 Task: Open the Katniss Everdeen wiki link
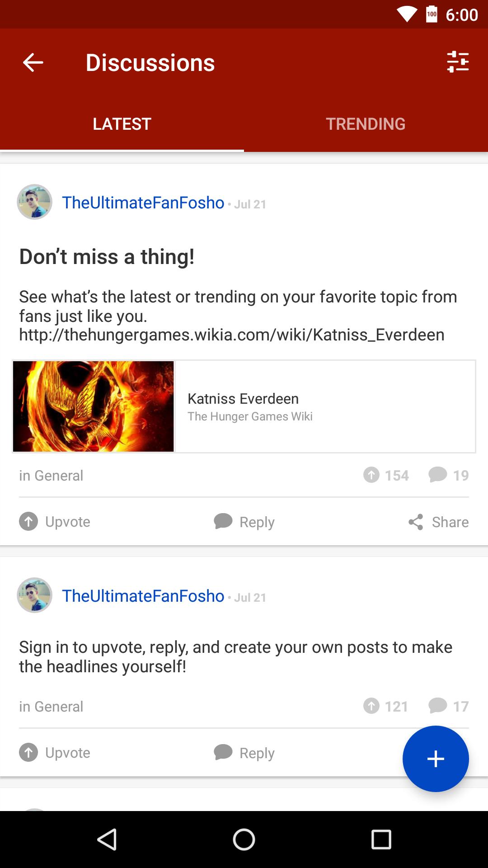click(x=231, y=335)
